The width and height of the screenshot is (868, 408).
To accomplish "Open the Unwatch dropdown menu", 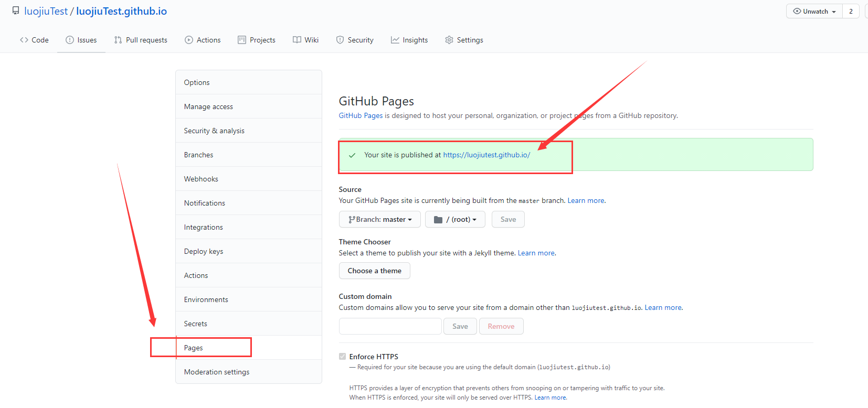I will tap(814, 11).
